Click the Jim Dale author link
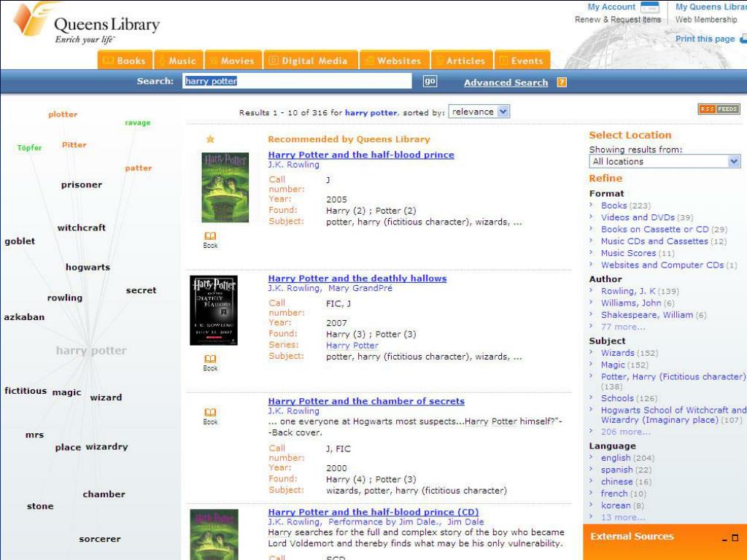 tap(465, 522)
